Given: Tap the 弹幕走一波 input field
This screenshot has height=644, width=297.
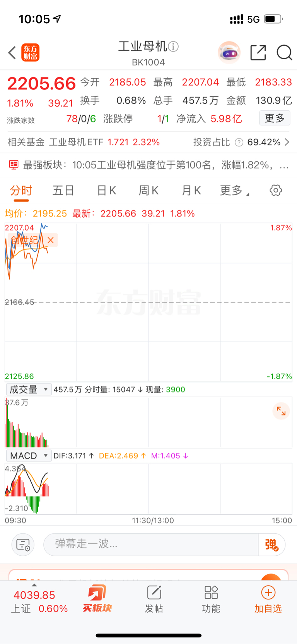Looking at the screenshot, I should pyautogui.click(x=151, y=544).
